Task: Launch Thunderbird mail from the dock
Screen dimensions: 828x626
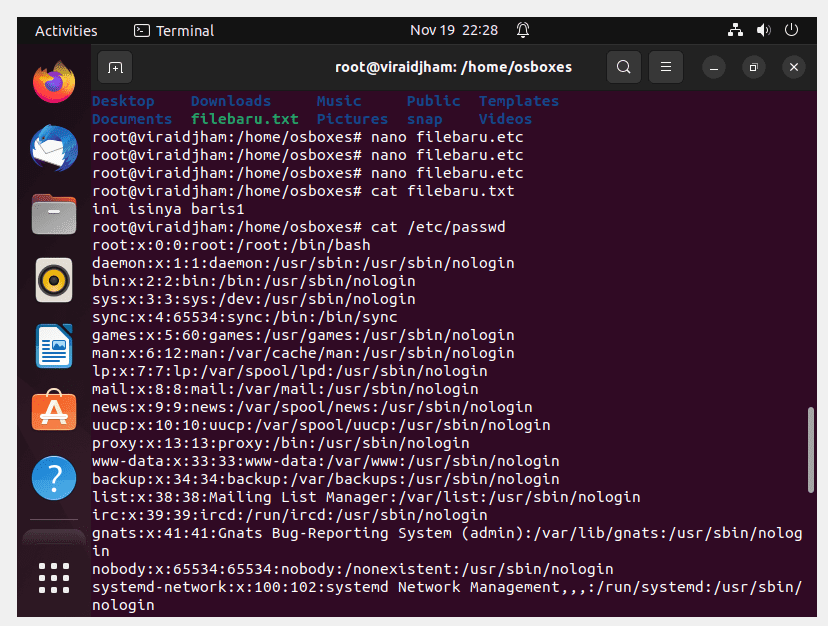Action: pyautogui.click(x=54, y=148)
